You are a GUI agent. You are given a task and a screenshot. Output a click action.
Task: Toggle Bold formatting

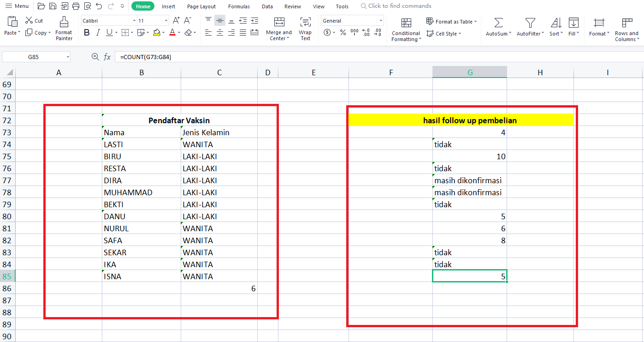87,33
